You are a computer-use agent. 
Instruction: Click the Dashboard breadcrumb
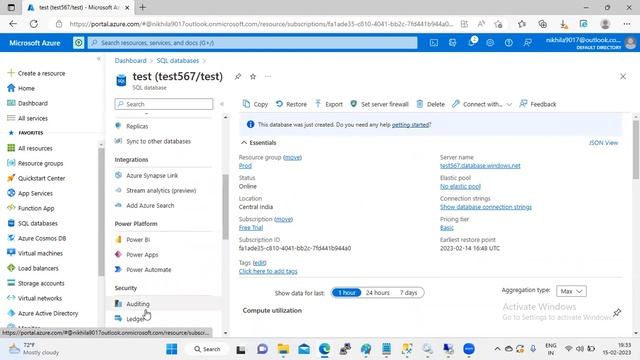[x=130, y=60]
